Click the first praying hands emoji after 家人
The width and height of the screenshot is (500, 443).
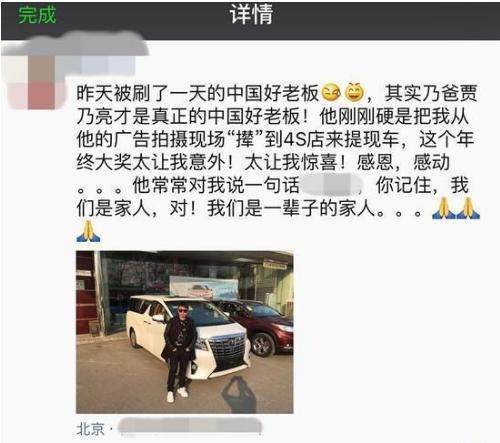(x=444, y=208)
